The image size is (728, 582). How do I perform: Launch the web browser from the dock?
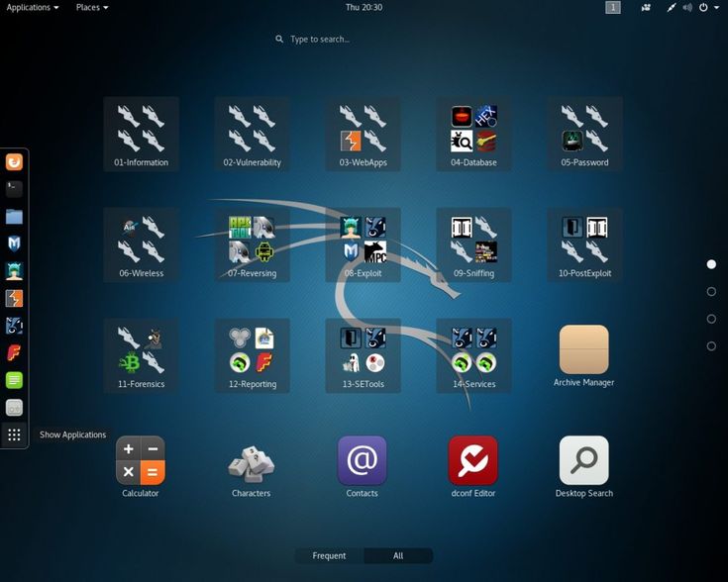coord(14,162)
